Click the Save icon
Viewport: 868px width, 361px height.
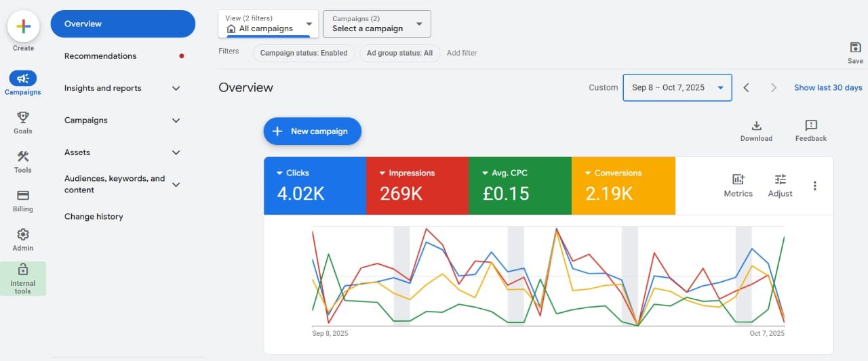pyautogui.click(x=855, y=47)
